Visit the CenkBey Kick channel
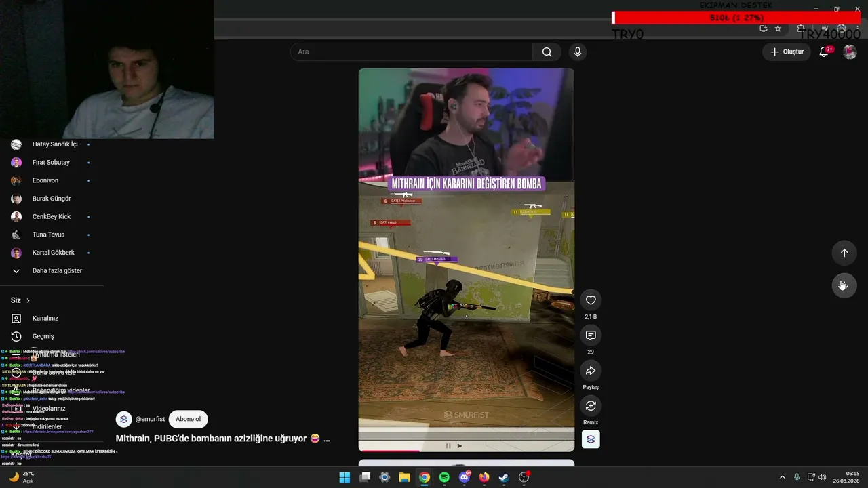Viewport: 868px width, 488px height. pyautogui.click(x=52, y=217)
